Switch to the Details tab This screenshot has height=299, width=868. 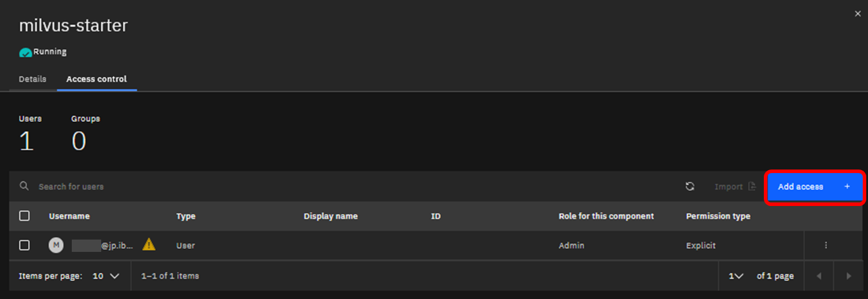pyautogui.click(x=32, y=79)
